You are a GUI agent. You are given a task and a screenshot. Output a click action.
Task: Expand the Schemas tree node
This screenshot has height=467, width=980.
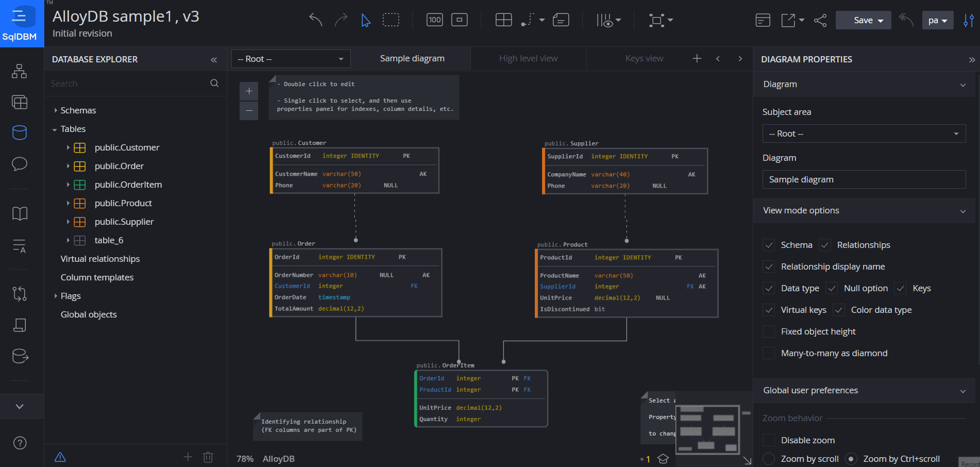click(56, 110)
